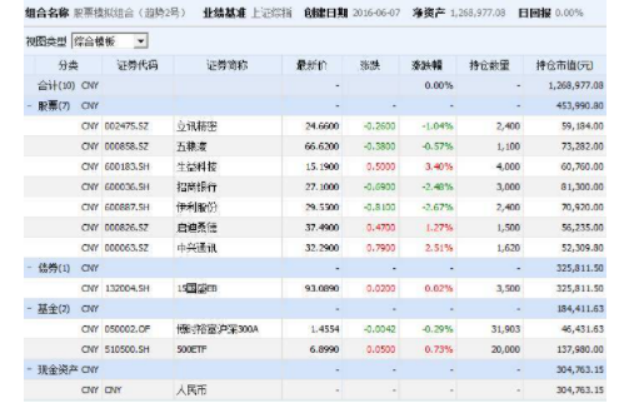The image size is (634, 403).
Task: Select the 人民币 cash row name
Action: pyautogui.click(x=191, y=390)
